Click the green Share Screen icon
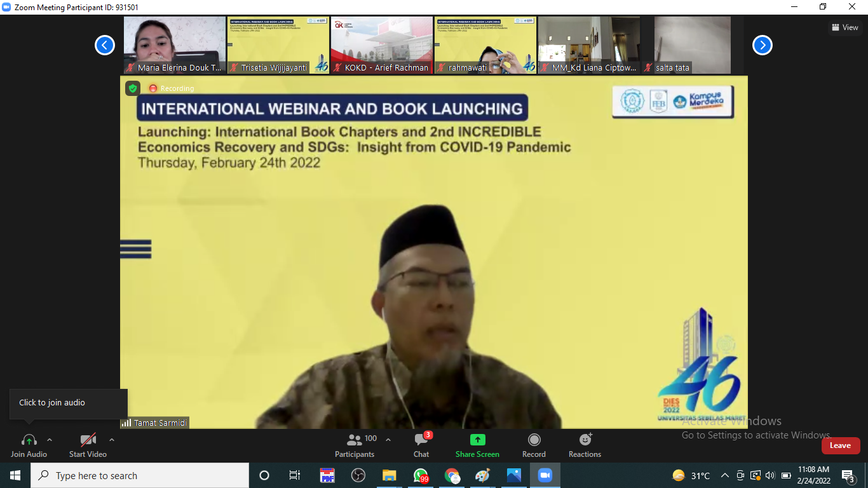Screen dimensions: 868x488 [477, 440]
